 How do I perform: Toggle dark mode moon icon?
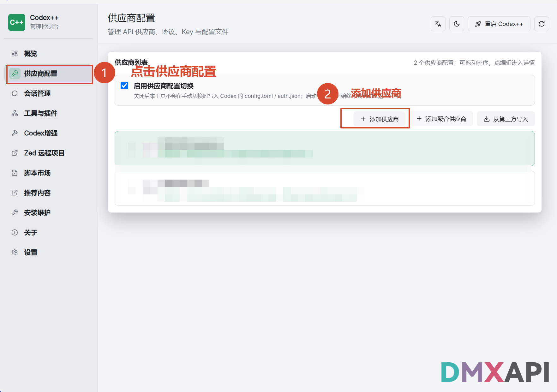pyautogui.click(x=457, y=24)
